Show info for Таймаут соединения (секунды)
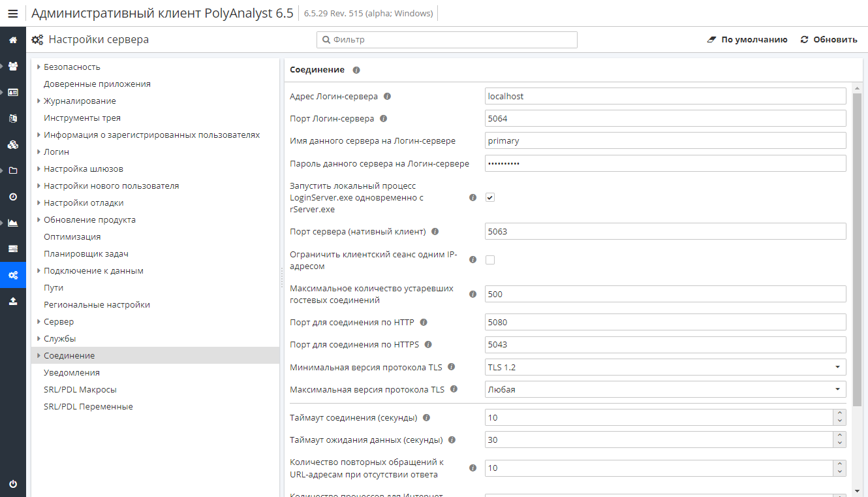Image resolution: width=868 pixels, height=497 pixels. [x=426, y=417]
